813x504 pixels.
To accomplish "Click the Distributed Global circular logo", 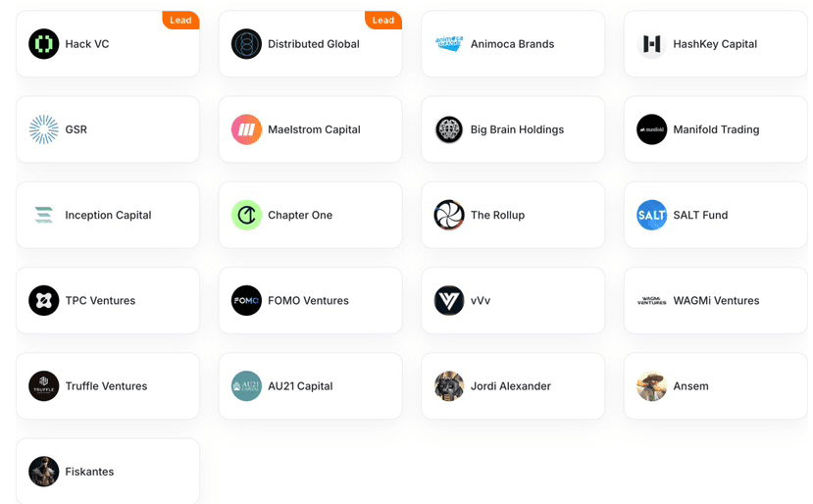I will tap(246, 44).
